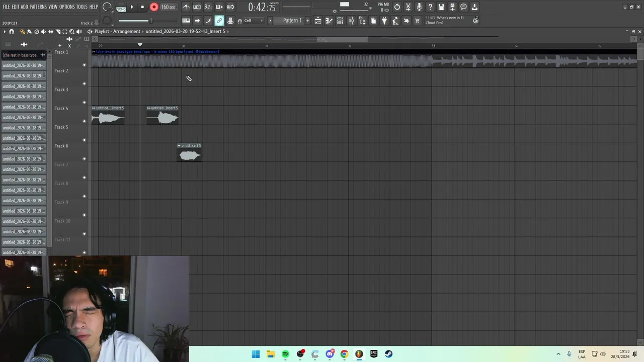
Task: Adjust the main pitch knob
Action: pyautogui.click(x=107, y=21)
